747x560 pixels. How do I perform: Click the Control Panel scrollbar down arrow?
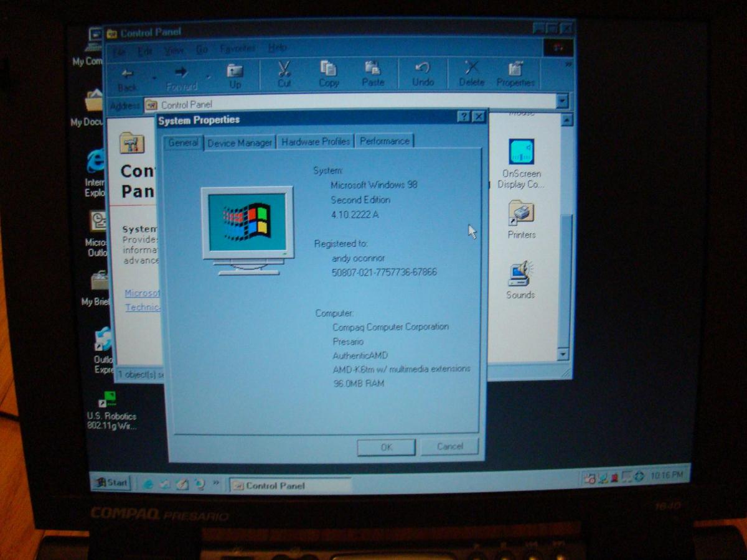click(x=563, y=355)
